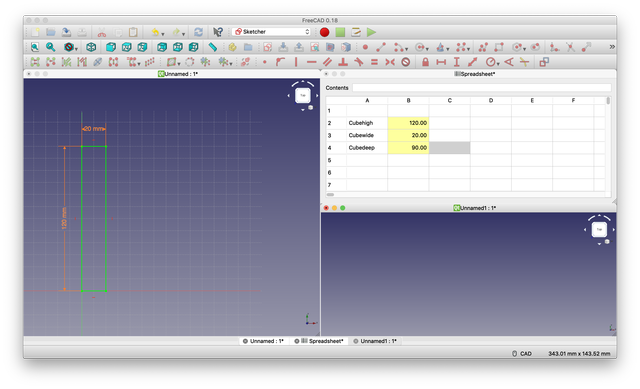Set the isometric view cube icon
This screenshot has height=389, width=640.
(x=91, y=47)
